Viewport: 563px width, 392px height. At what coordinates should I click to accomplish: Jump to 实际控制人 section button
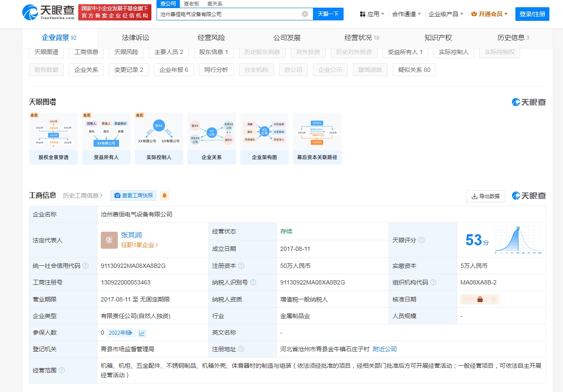(454, 52)
